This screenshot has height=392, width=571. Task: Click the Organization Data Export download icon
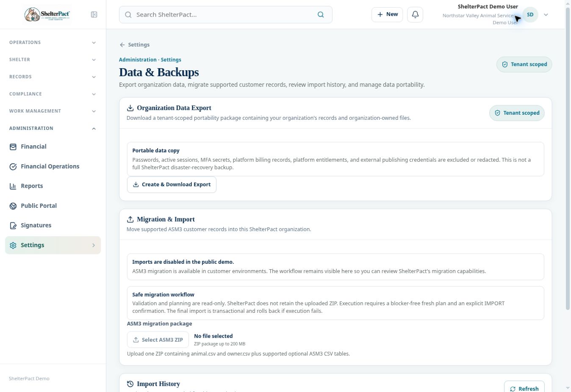point(130,108)
